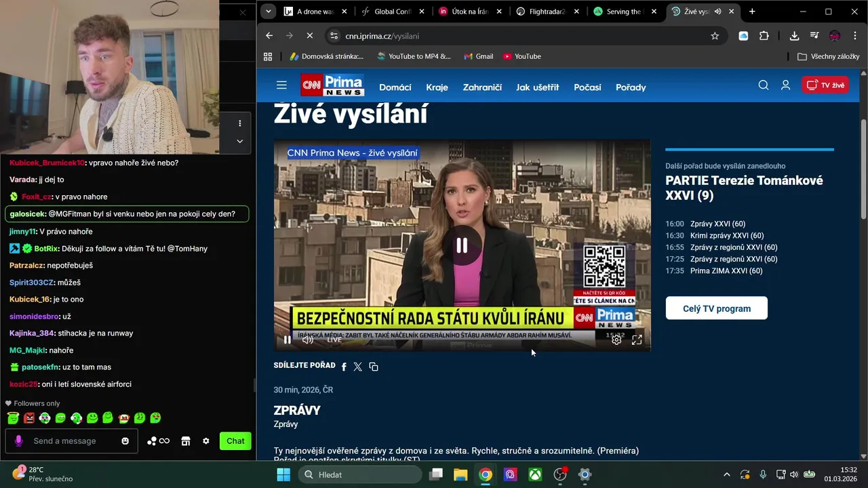Open the video player settings gear

tap(616, 340)
